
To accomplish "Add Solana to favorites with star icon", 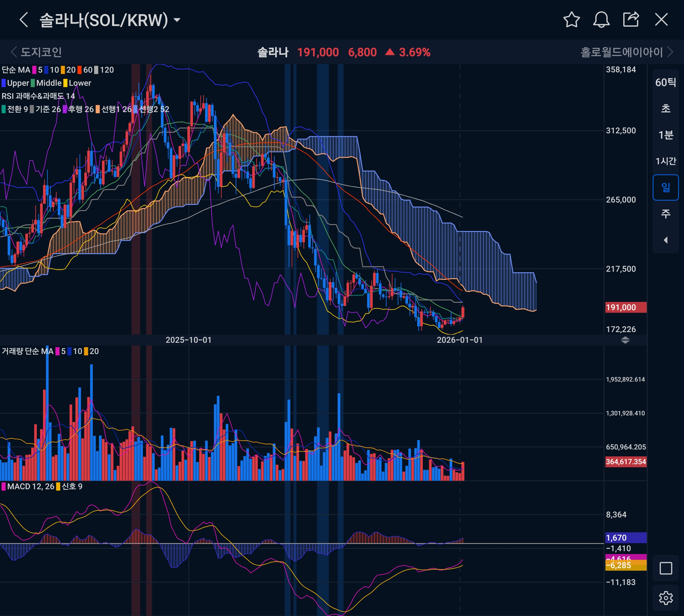I will [x=571, y=20].
